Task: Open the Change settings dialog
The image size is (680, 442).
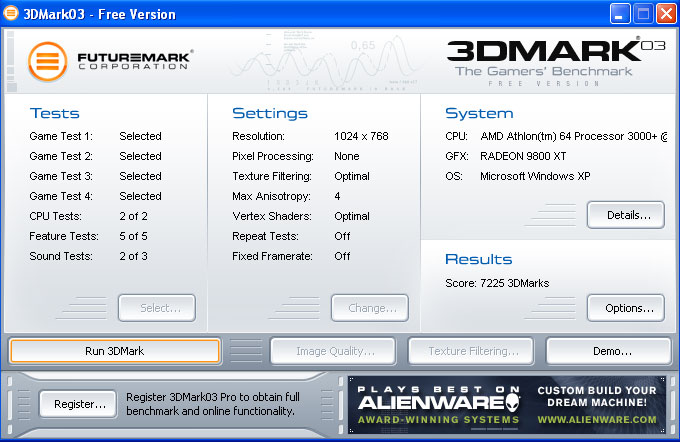Action: [x=370, y=308]
